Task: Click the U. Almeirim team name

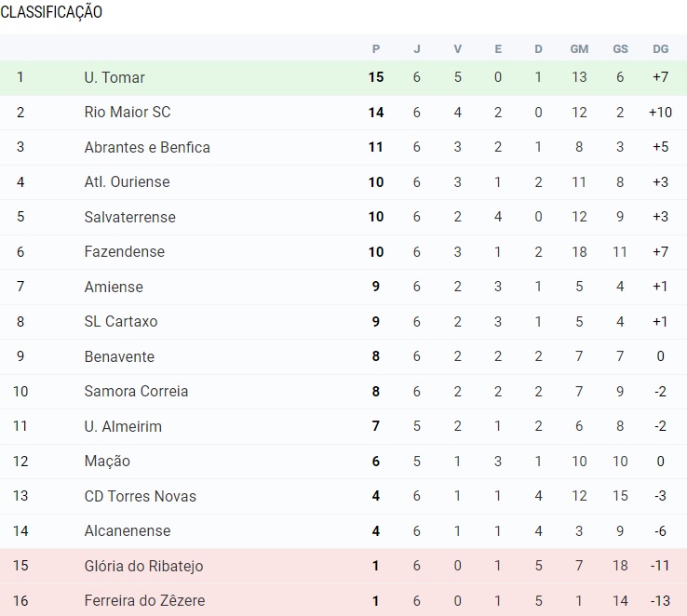Action: 123,426
